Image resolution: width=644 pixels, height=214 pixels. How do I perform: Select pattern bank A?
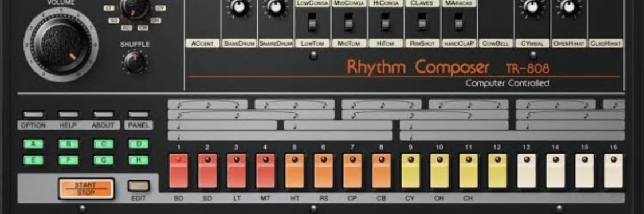point(33,144)
